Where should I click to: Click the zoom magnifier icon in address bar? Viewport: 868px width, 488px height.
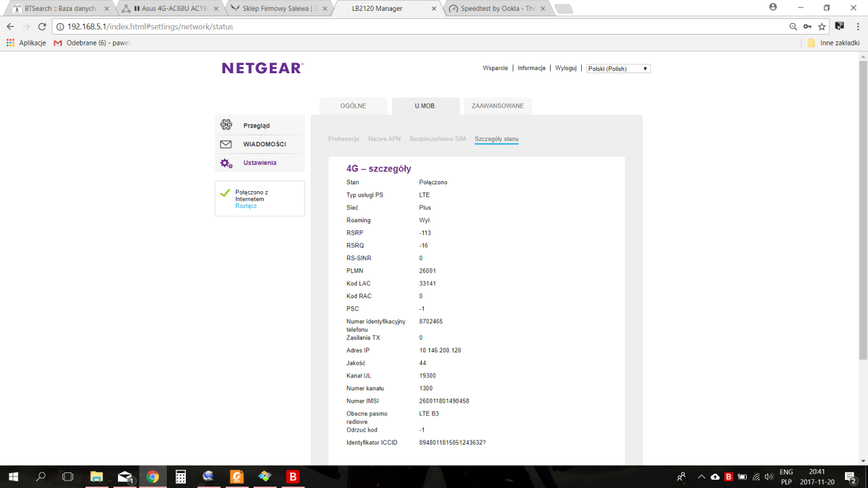click(x=793, y=26)
